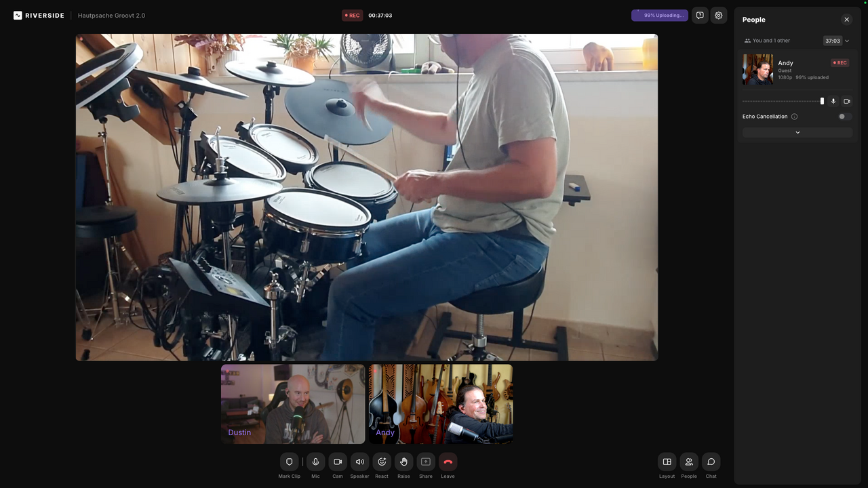Switch to the Chat panel

pyautogui.click(x=711, y=462)
